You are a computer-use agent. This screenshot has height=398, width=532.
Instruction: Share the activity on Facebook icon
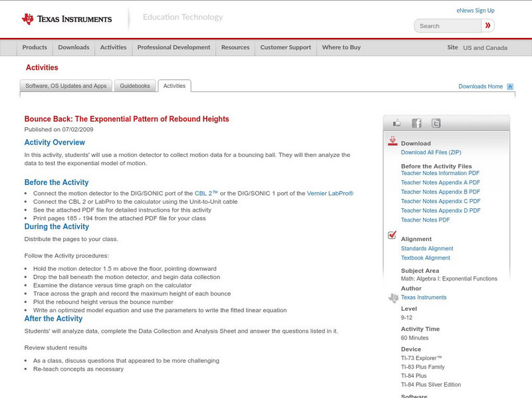[416, 123]
